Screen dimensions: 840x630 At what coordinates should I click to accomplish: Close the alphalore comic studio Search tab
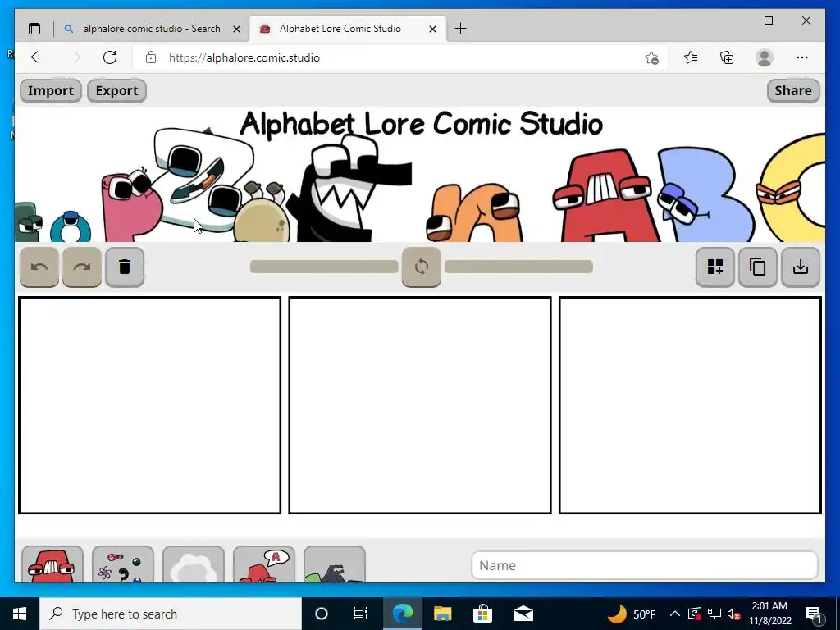point(236,29)
